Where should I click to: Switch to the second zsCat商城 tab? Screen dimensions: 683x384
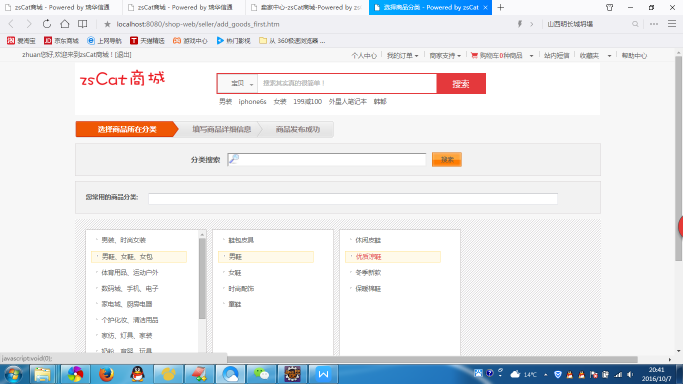tap(184, 7)
